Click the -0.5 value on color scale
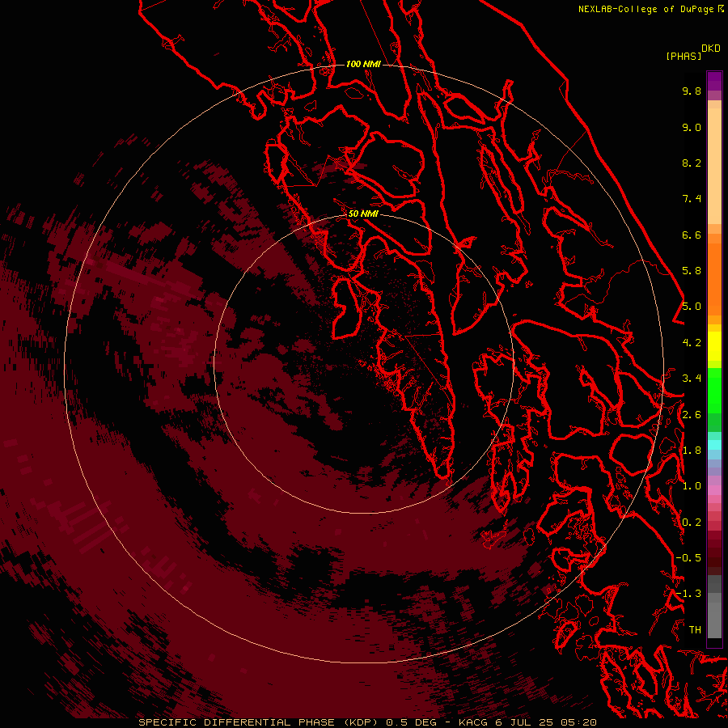The width and height of the screenshot is (728, 728). [x=688, y=558]
